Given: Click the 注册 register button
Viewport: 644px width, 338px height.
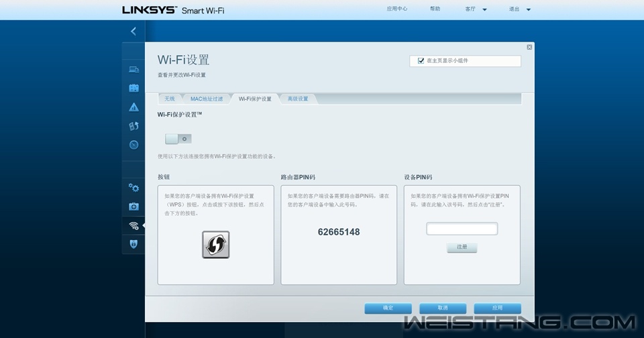Looking at the screenshot, I should tap(462, 247).
